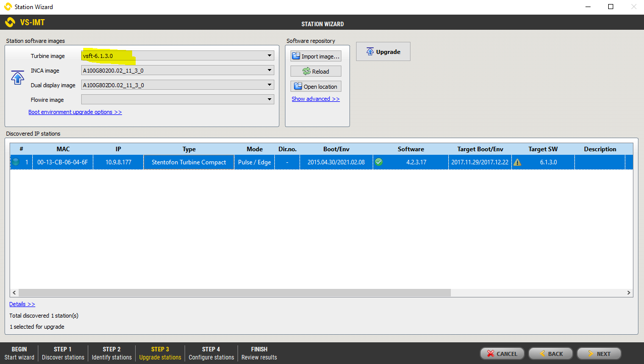Sort by Mode column header

255,149
